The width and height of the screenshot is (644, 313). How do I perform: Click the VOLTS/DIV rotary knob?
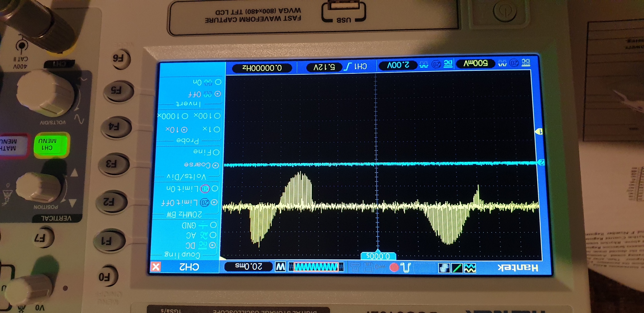46,94
